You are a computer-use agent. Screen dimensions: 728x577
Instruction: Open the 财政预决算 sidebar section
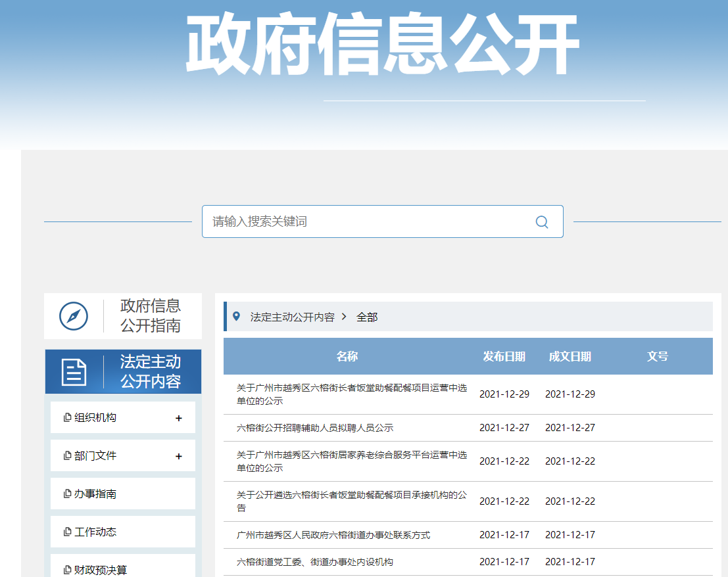(x=101, y=570)
